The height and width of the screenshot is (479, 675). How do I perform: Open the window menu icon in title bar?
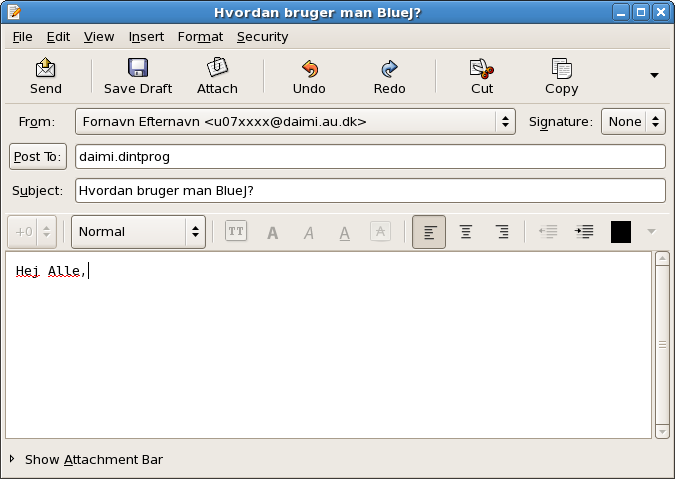(x=14, y=12)
